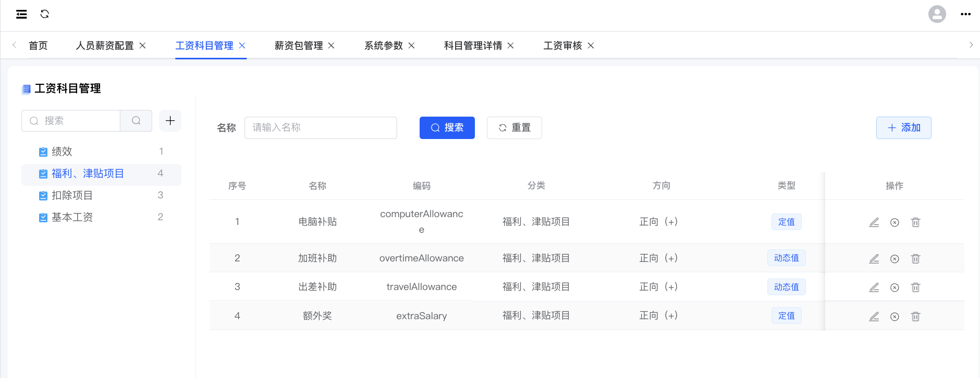980x378 pixels.
Task: Edit the 加班补助 row
Action: pyautogui.click(x=874, y=259)
